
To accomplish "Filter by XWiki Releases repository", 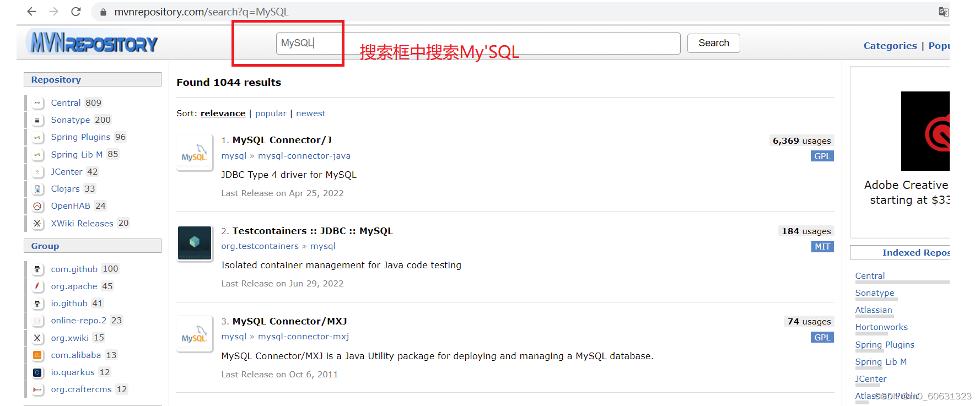I will [x=82, y=224].
